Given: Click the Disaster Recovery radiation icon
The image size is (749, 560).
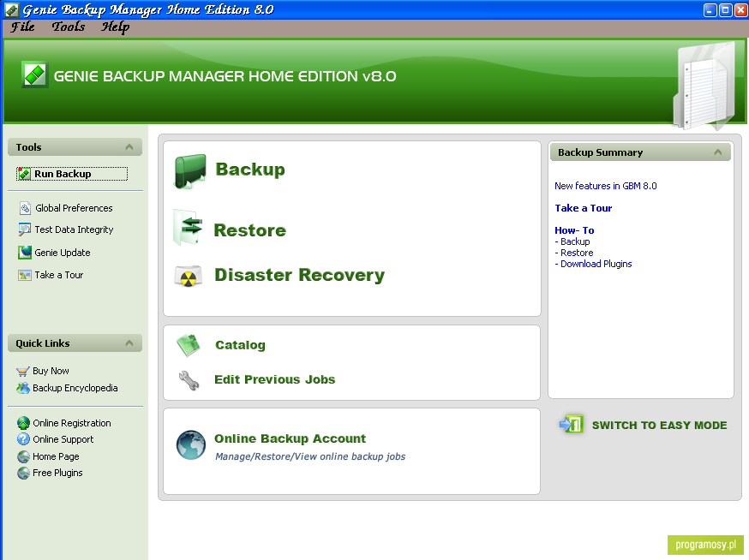Looking at the screenshot, I should click(189, 276).
